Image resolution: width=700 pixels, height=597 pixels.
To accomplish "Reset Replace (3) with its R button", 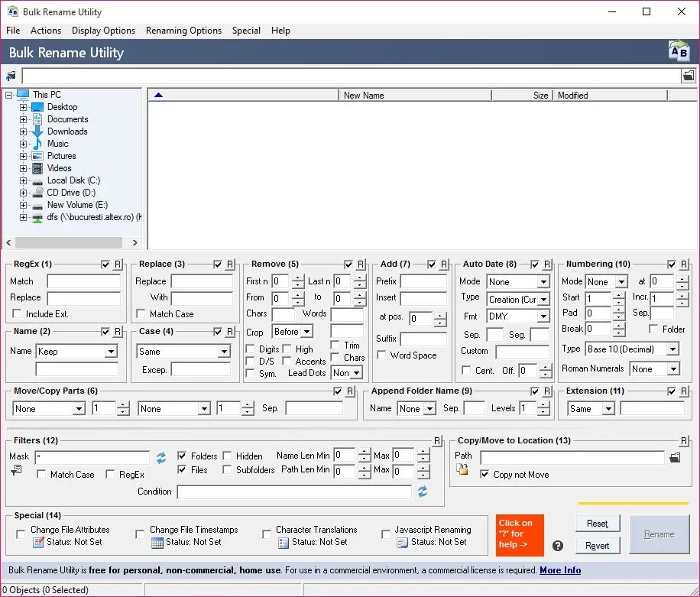I will click(x=230, y=264).
